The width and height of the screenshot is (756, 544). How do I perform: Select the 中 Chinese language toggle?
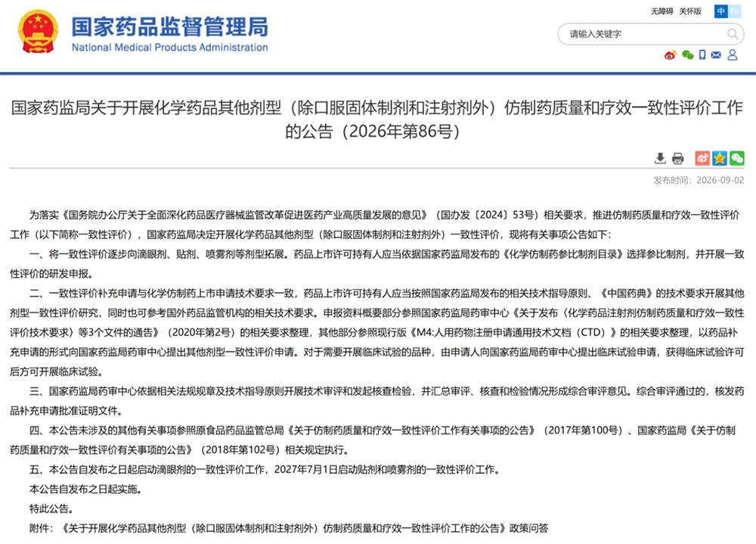(x=720, y=11)
